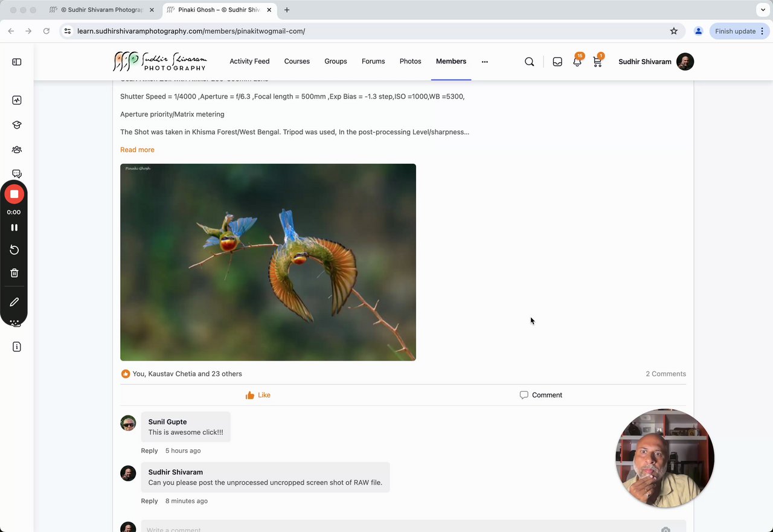773x532 pixels.
Task: Click the webcam video bubble
Action: 665,458
